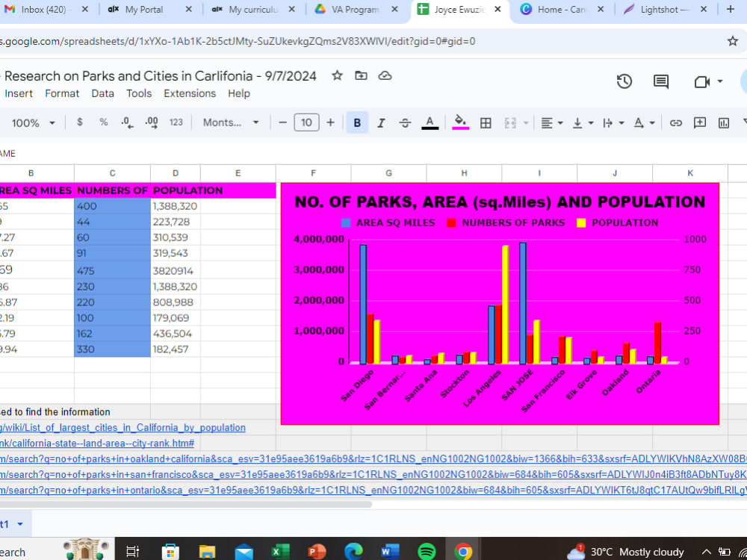The image size is (747, 560).
Task: Open the Help menu
Action: tap(239, 93)
